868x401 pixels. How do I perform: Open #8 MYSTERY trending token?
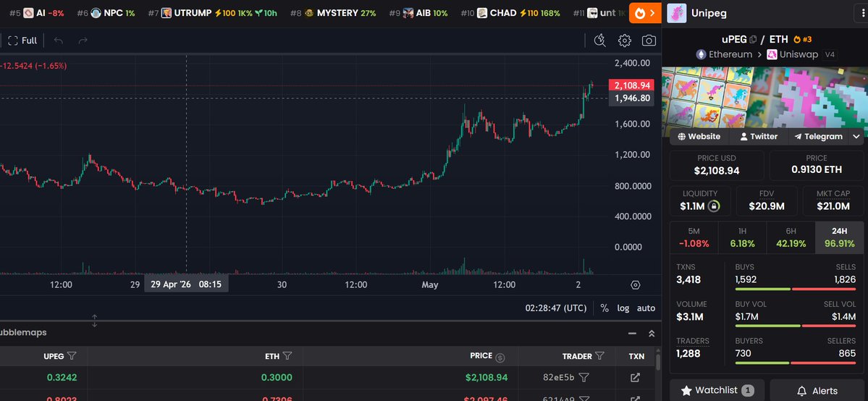click(333, 13)
